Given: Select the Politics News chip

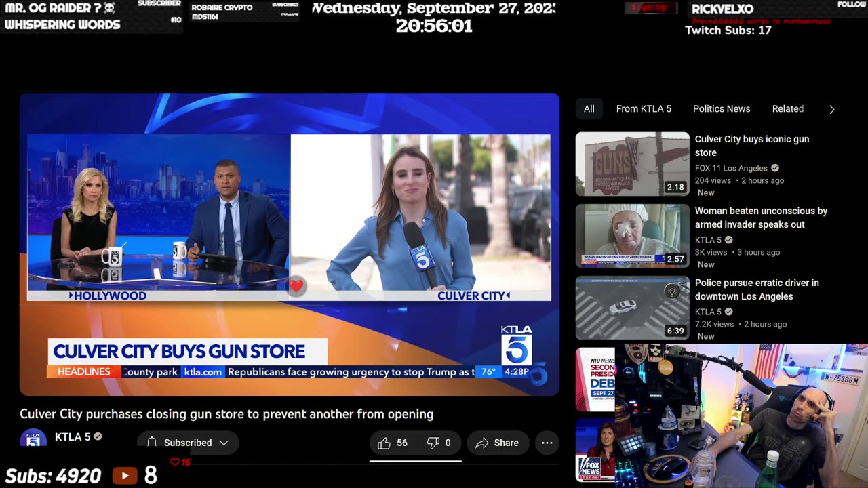Looking at the screenshot, I should click(722, 108).
